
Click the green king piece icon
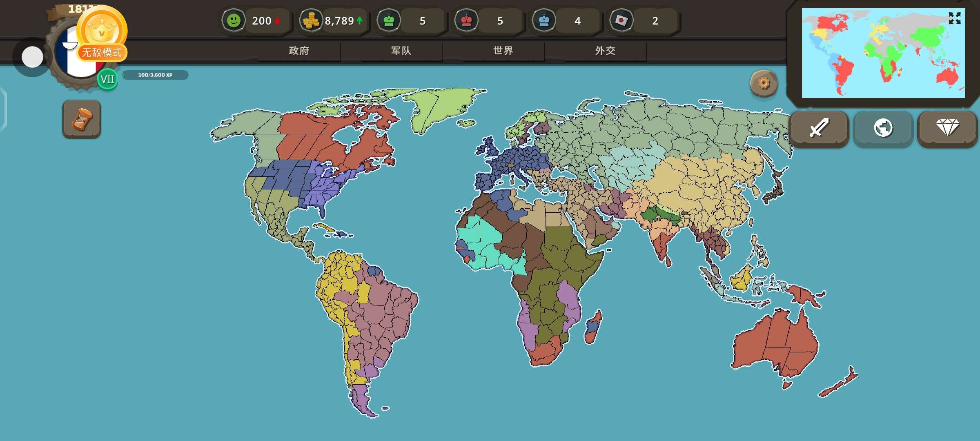point(389,20)
